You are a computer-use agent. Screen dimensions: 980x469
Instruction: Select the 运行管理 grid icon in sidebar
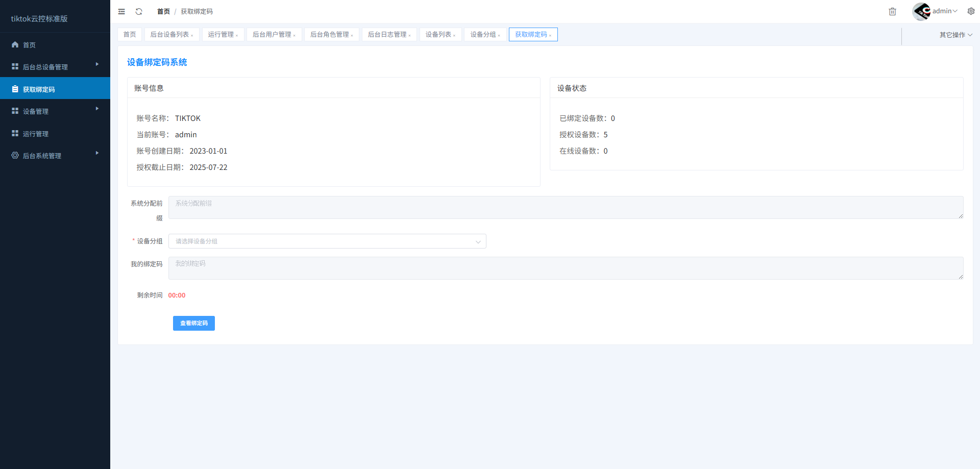15,133
